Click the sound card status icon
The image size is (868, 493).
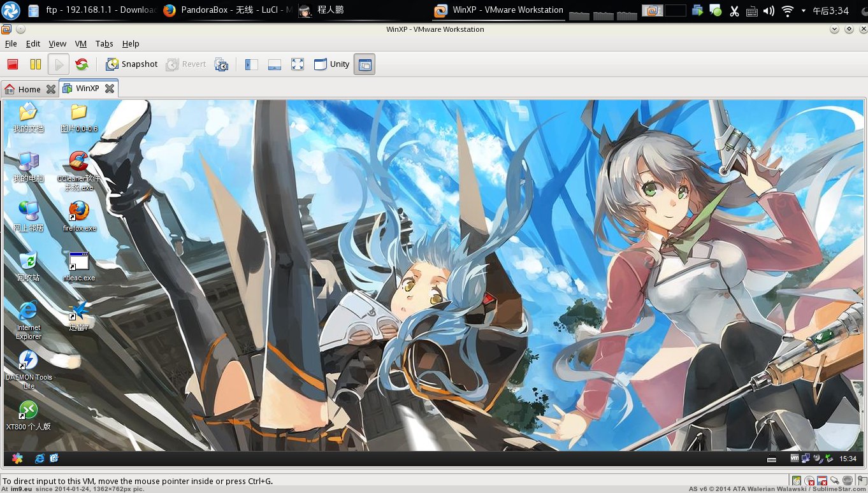pyautogui.click(x=848, y=481)
